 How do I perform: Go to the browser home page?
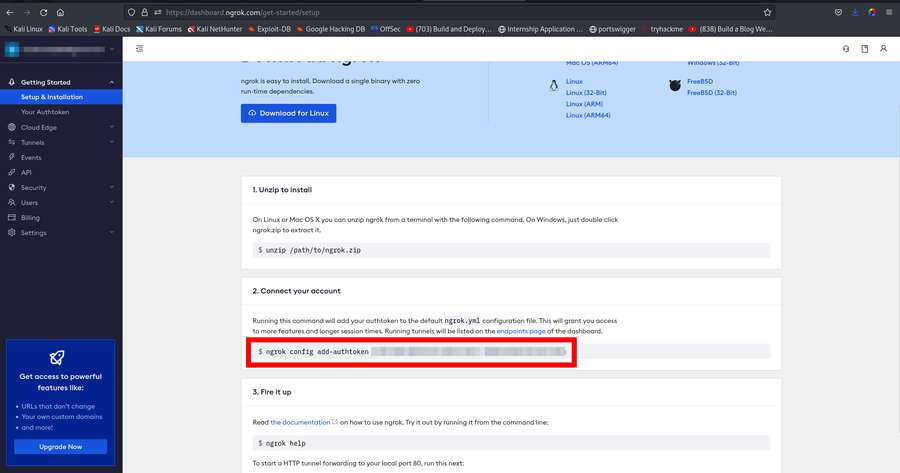point(61,12)
